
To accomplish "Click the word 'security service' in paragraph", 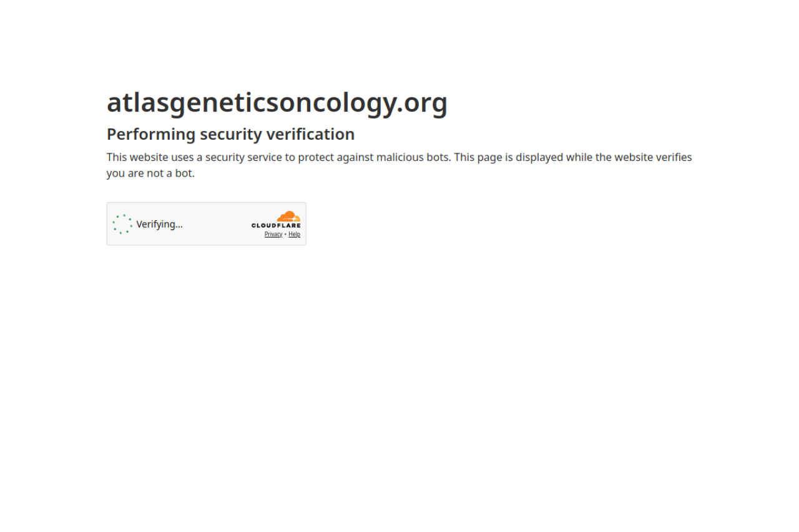I will coord(243,157).
